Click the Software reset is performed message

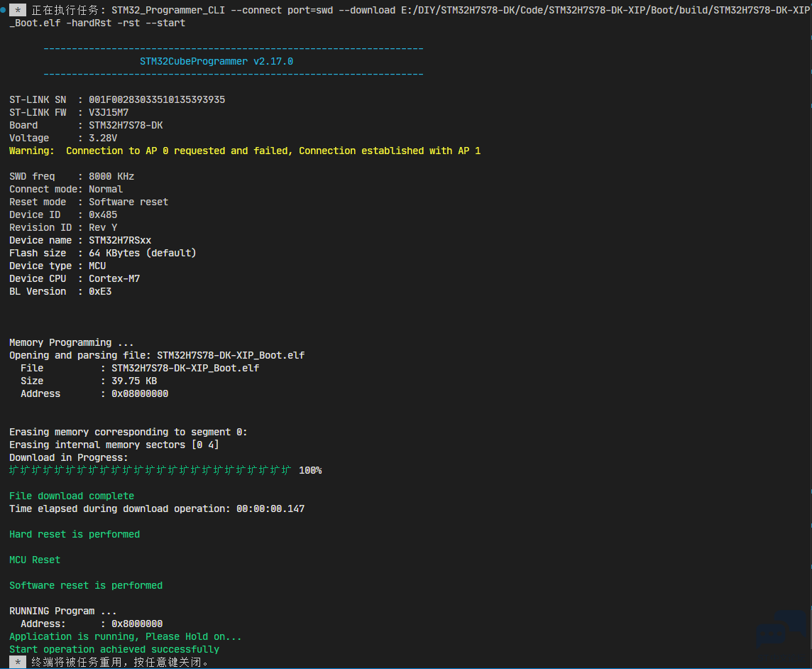[86, 586]
